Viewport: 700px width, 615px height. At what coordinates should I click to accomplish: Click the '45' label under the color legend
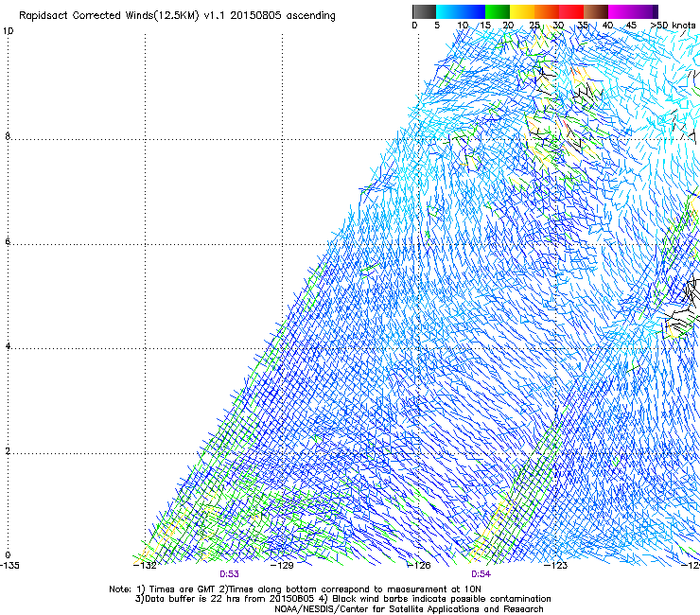631,26
